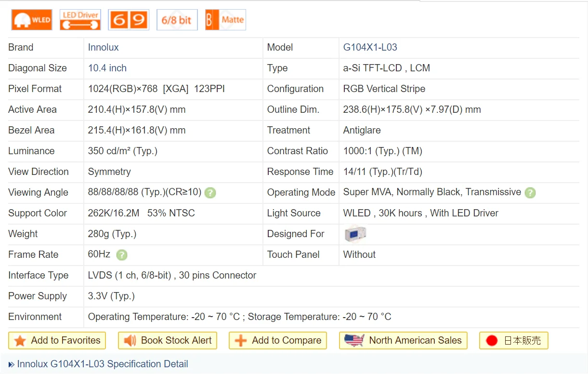The image size is (588, 374).
Task: Select the 60Hz frame rate value
Action: point(99,254)
